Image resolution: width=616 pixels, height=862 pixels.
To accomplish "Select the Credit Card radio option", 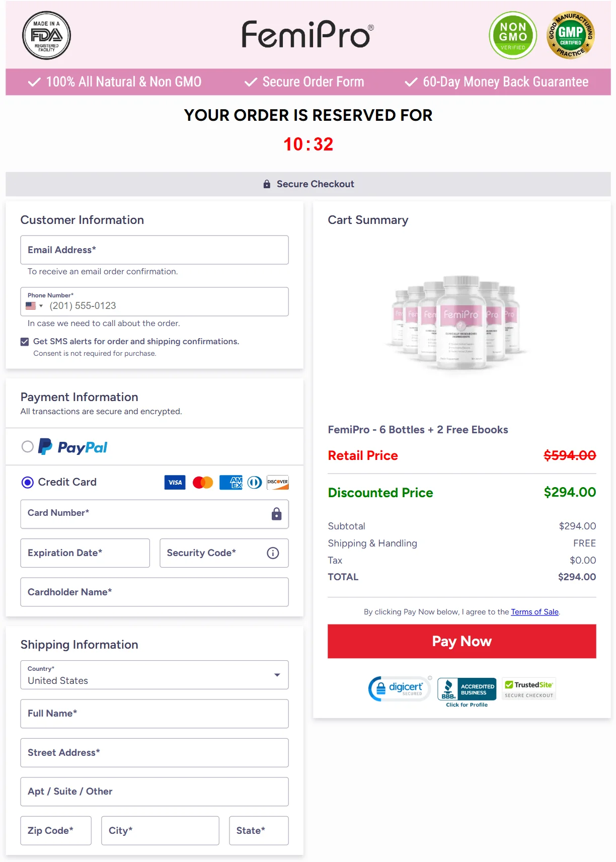I will click(x=28, y=482).
